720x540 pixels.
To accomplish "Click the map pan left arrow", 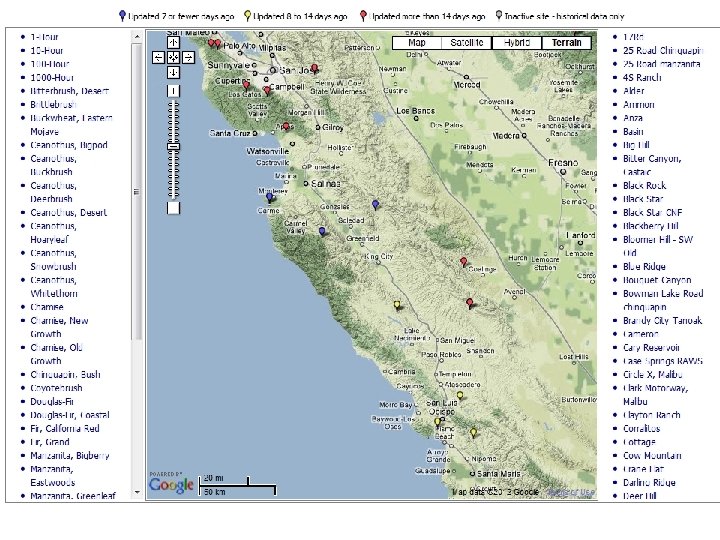I will (158, 57).
